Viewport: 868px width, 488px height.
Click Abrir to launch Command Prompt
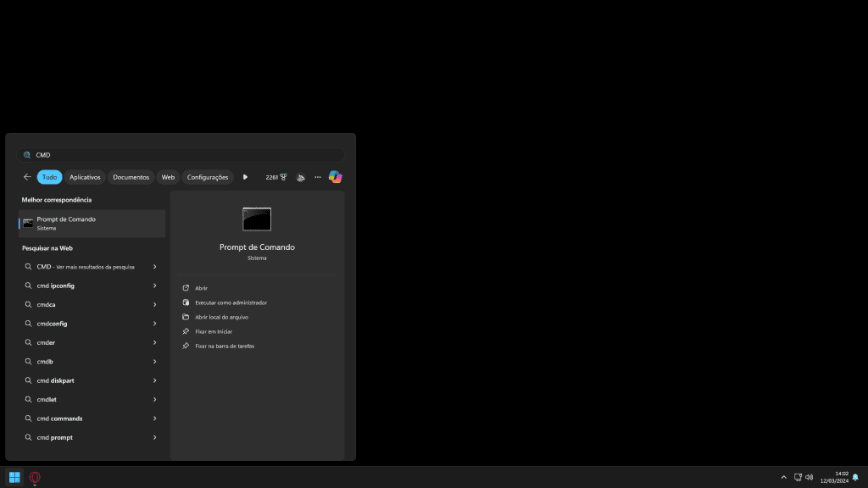click(x=201, y=288)
